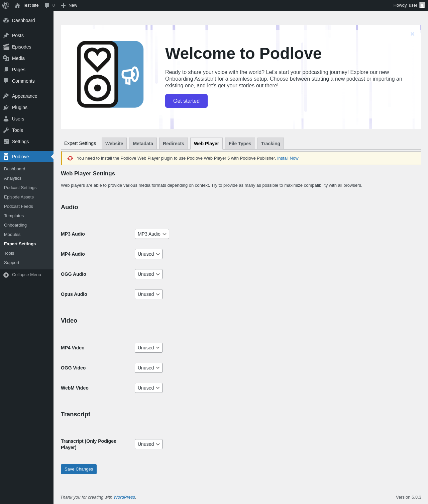Switch to the Metadata tab

pos(143,144)
